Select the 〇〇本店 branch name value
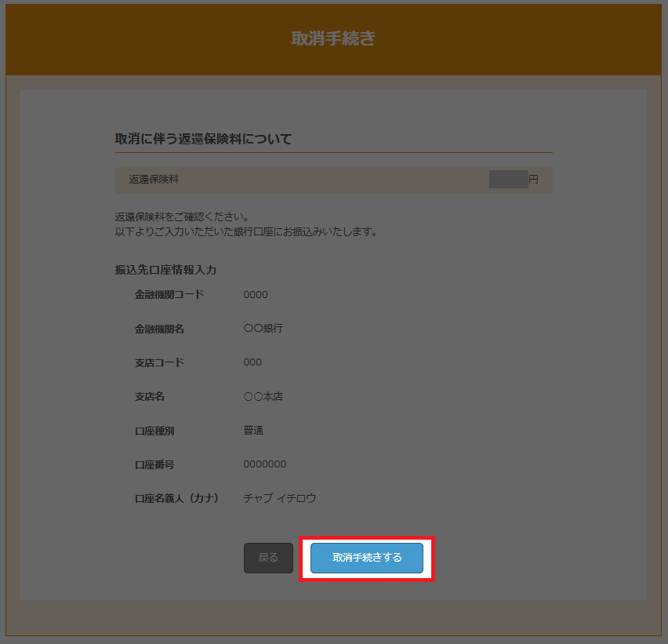 click(x=263, y=397)
